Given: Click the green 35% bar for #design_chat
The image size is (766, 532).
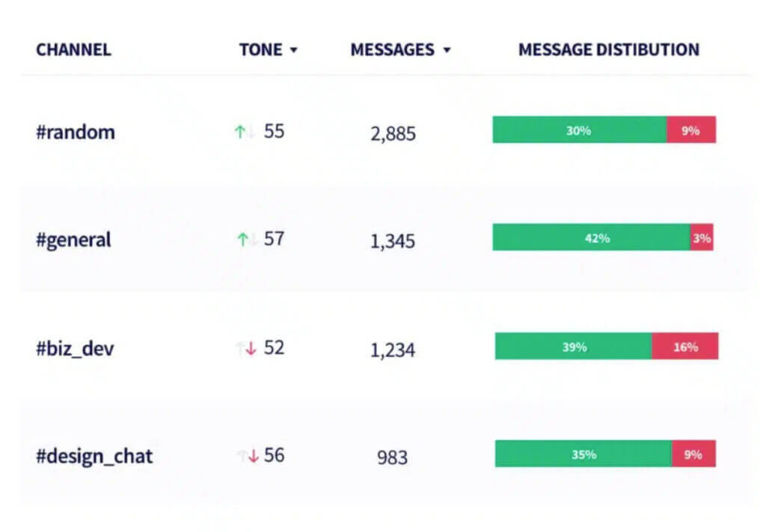Looking at the screenshot, I should [x=583, y=453].
